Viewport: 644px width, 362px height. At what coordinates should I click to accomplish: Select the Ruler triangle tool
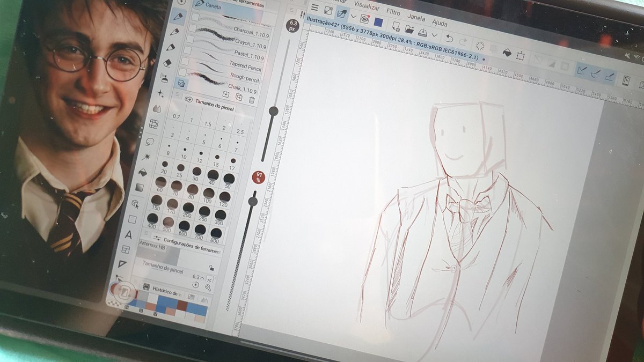click(122, 264)
